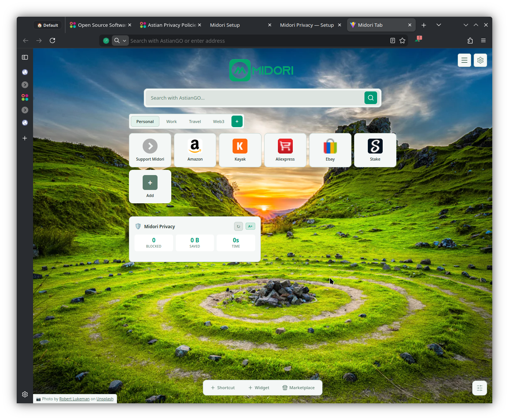Open the Aliexpress shortcut tile
The image size is (509, 420).
[x=285, y=150]
